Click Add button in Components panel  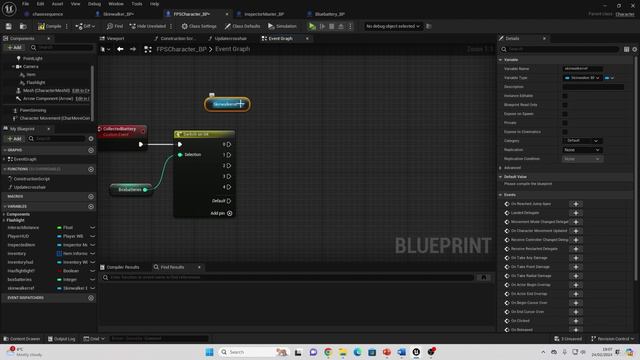coord(14,47)
